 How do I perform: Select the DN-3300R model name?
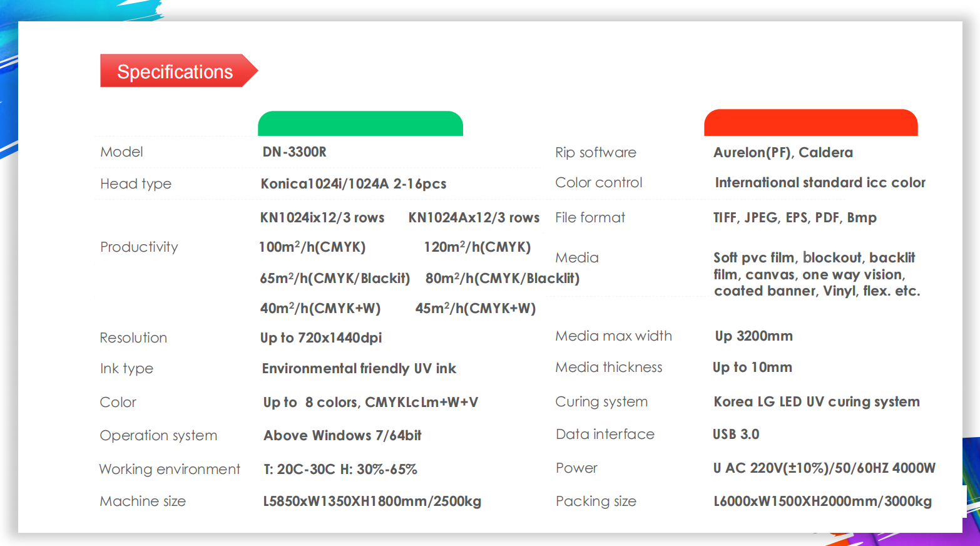[294, 152]
